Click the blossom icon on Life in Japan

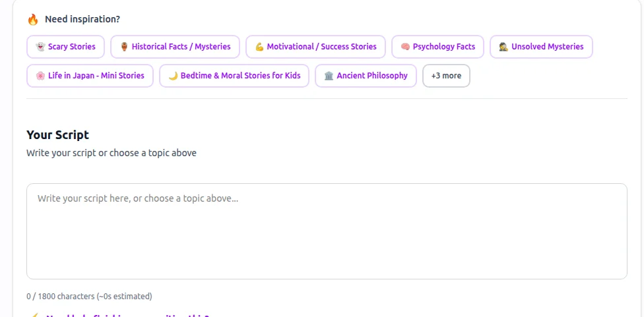click(x=40, y=76)
